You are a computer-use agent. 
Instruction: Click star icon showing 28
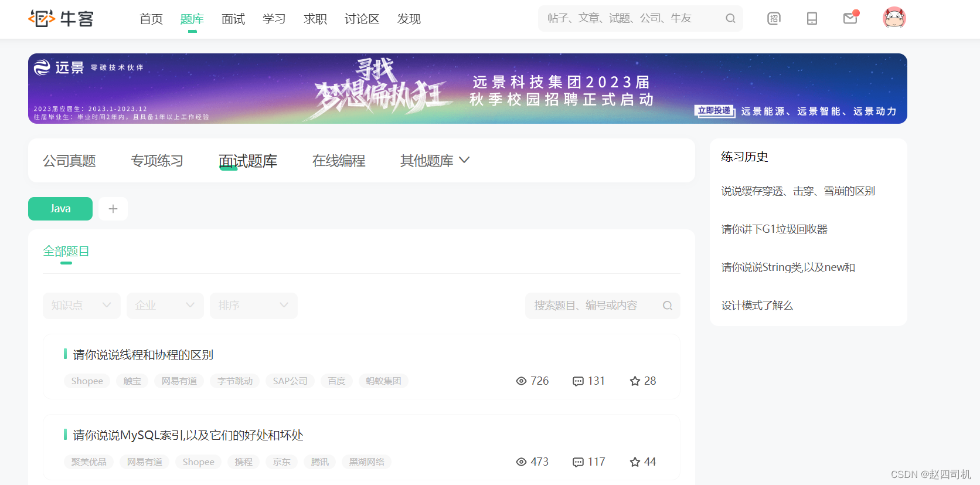635,381
